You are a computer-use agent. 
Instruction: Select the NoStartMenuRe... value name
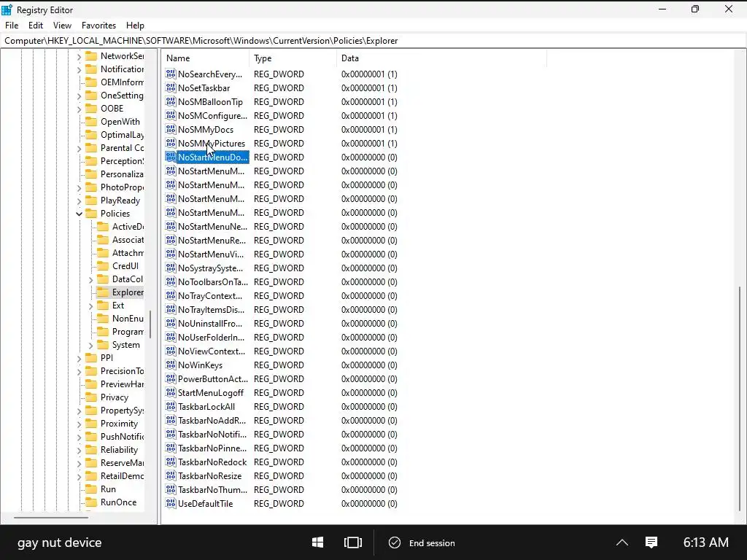(x=212, y=240)
